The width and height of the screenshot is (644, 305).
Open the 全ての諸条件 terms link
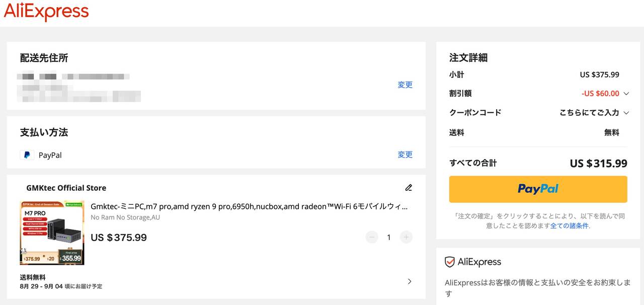coord(569,226)
